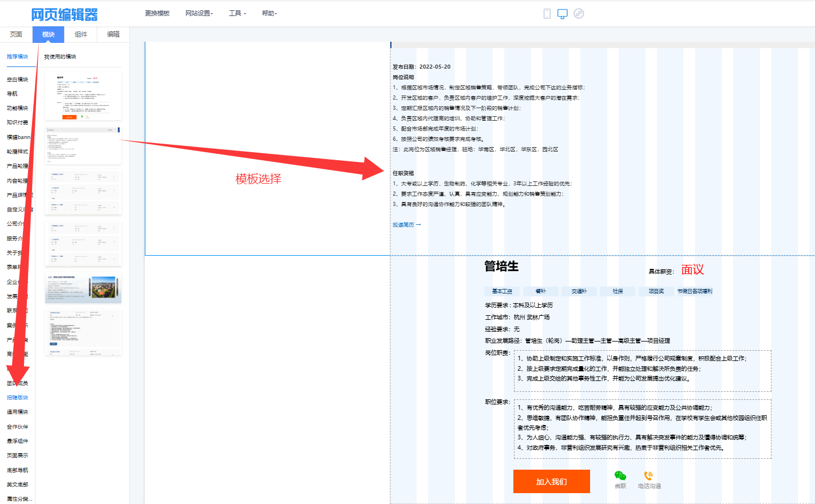Click the 岗位说明 heading
The width and height of the screenshot is (815, 504).
(x=403, y=77)
